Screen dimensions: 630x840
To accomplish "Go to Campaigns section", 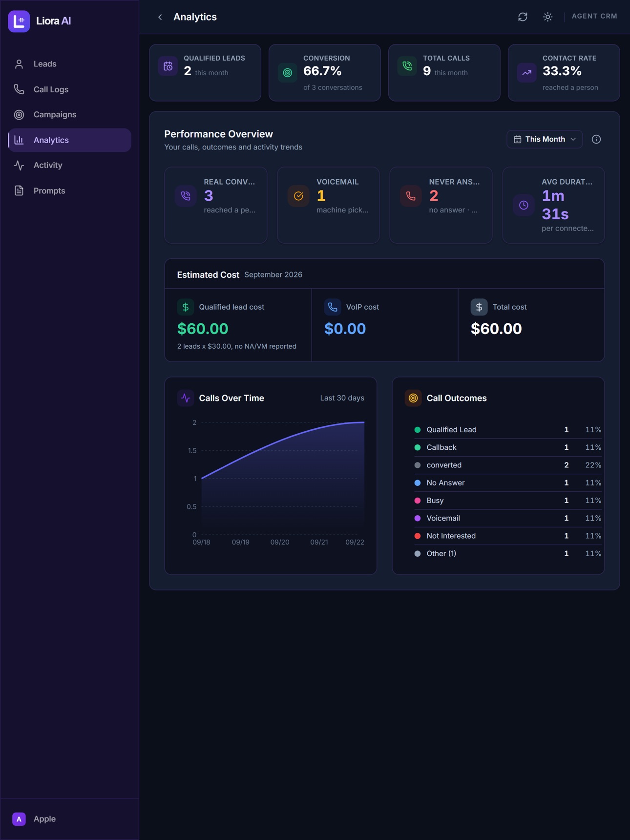I will [x=69, y=115].
